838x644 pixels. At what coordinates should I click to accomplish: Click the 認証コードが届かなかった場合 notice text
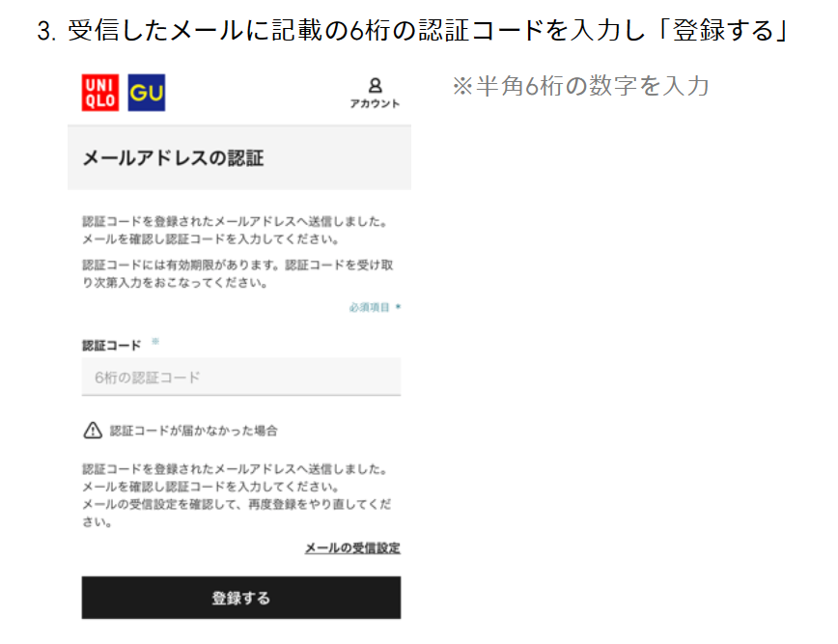coord(193,431)
